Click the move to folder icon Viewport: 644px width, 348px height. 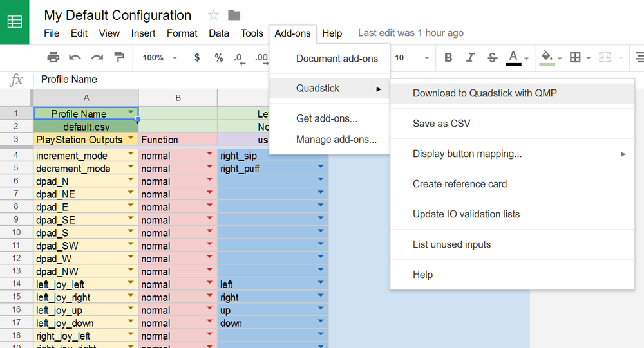[x=234, y=15]
